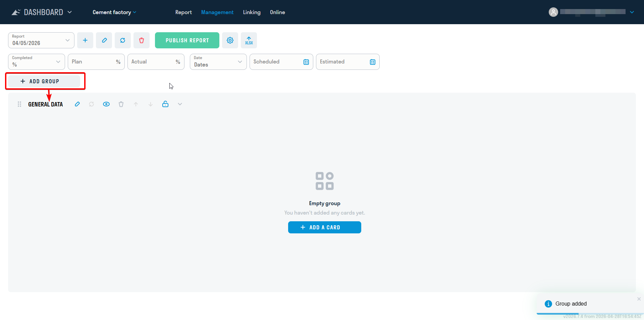Image resolution: width=644 pixels, height=320 pixels.
Task: Click the plus icon to add report
Action: pos(85,40)
